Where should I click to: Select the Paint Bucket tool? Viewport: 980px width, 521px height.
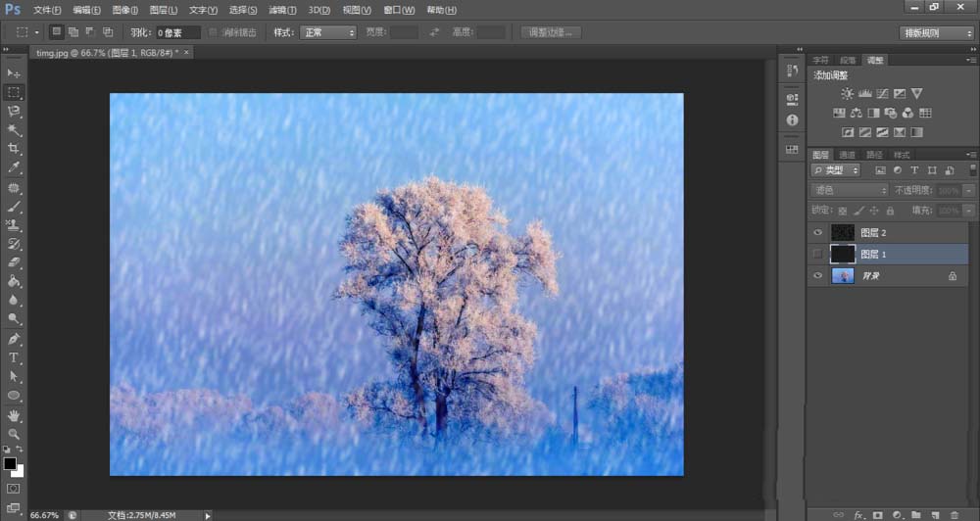(x=14, y=281)
